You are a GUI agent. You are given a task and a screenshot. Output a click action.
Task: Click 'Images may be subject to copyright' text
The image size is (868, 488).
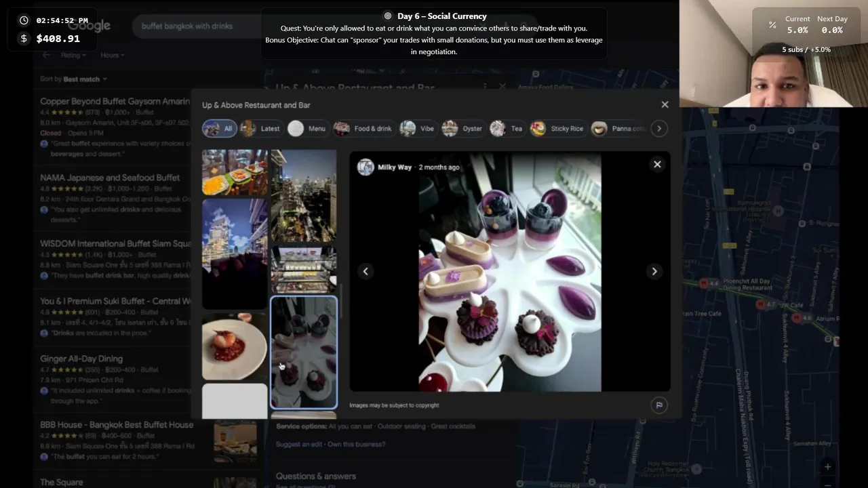(x=394, y=405)
